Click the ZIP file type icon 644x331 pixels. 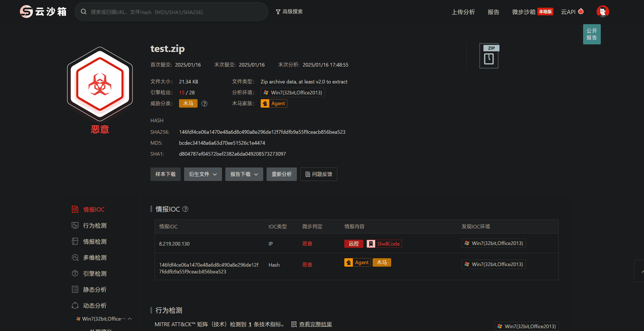(489, 56)
